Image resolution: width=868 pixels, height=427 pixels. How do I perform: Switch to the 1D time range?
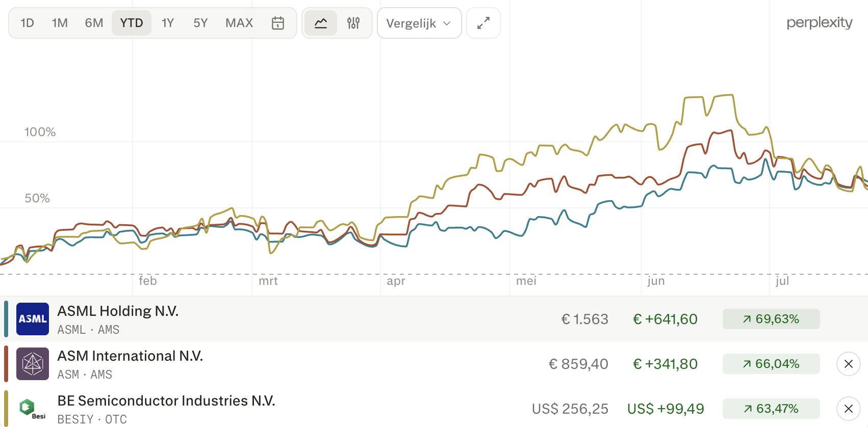27,23
